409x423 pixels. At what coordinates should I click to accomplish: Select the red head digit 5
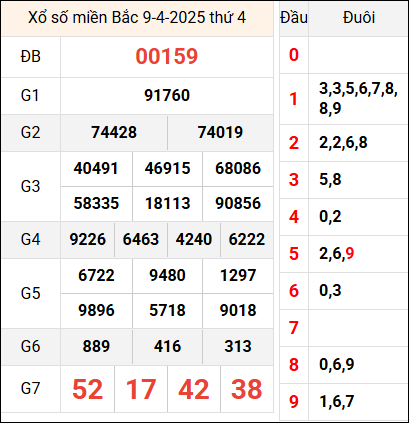pyautogui.click(x=294, y=254)
